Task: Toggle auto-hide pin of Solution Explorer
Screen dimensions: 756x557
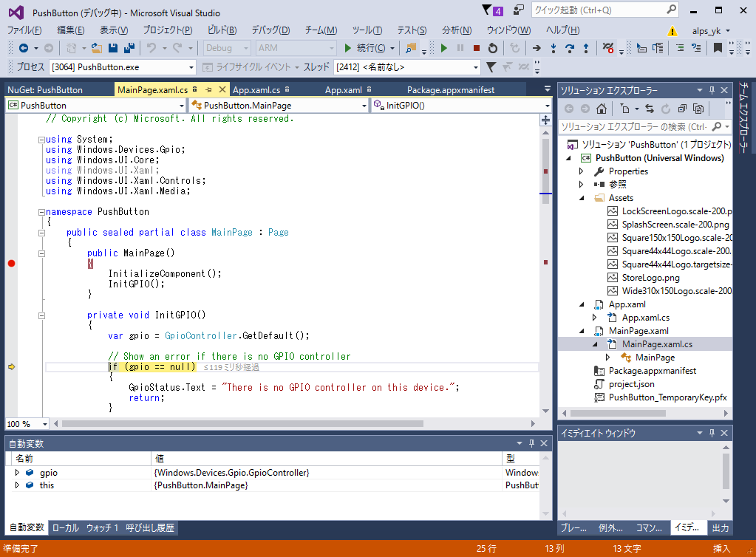Action: pos(712,90)
